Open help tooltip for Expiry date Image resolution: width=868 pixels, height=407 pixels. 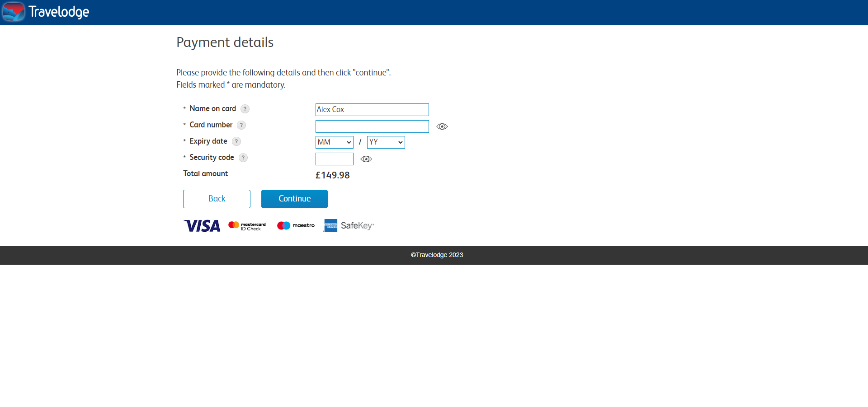pyautogui.click(x=236, y=141)
